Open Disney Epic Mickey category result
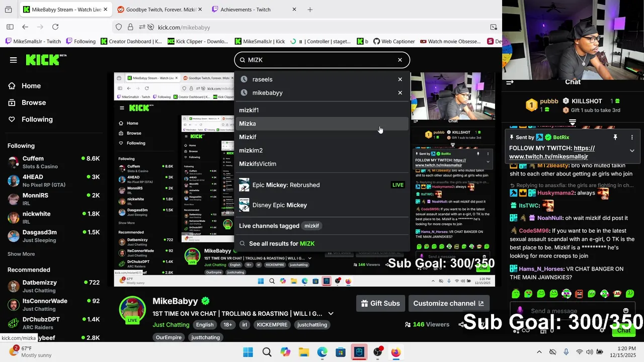This screenshot has height=362, width=644. point(322,205)
